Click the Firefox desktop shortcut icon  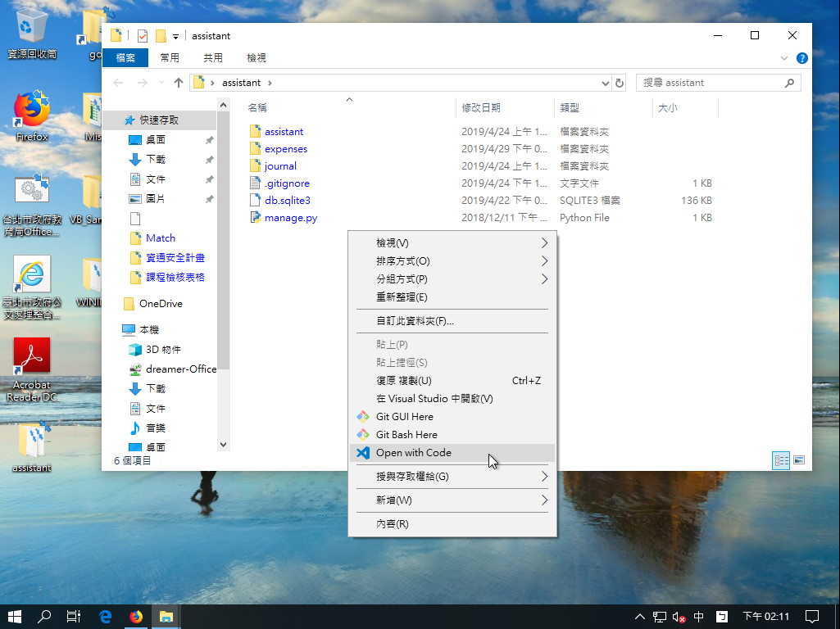[x=32, y=111]
